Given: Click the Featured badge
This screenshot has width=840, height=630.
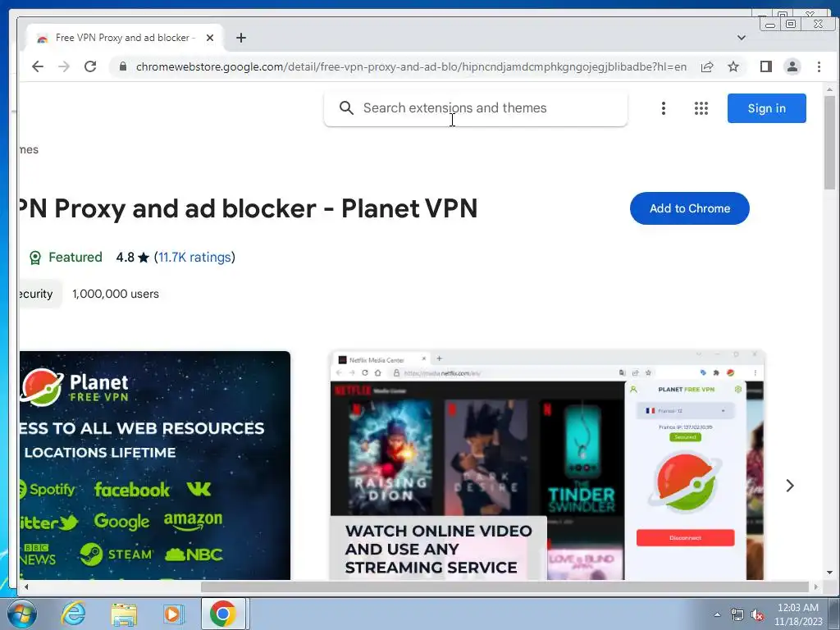Looking at the screenshot, I should [66, 257].
